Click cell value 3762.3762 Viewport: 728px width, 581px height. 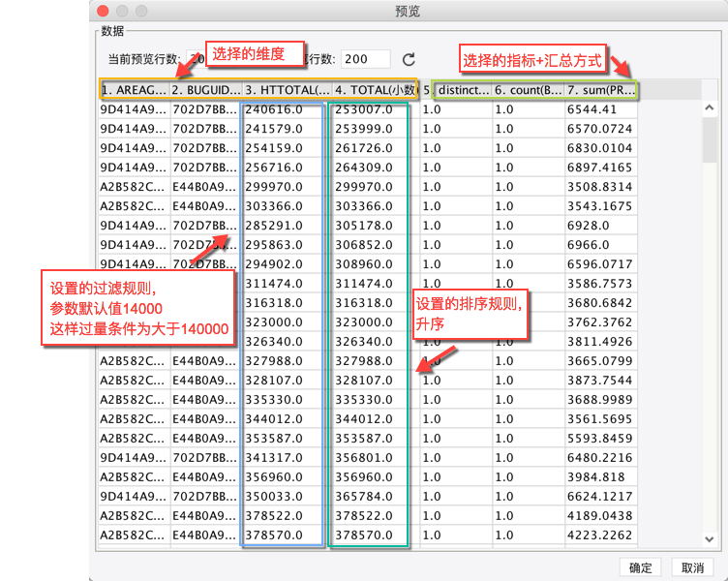(x=599, y=322)
